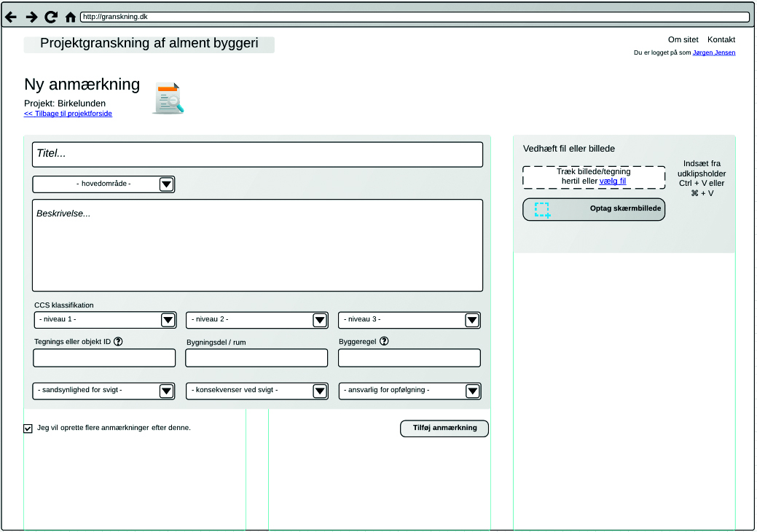Uncheck the create more anmærkninger checkbox

point(28,429)
